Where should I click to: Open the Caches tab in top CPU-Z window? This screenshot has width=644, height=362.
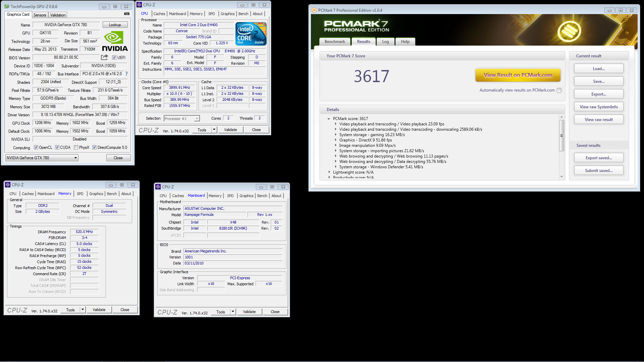pyautogui.click(x=159, y=14)
